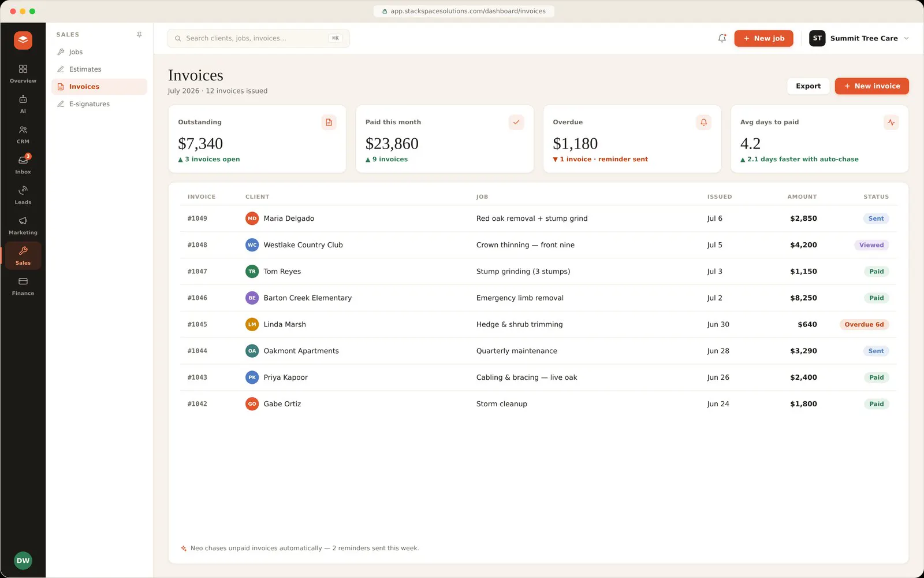Click the New invoice button
The width and height of the screenshot is (924, 578).
[871, 86]
